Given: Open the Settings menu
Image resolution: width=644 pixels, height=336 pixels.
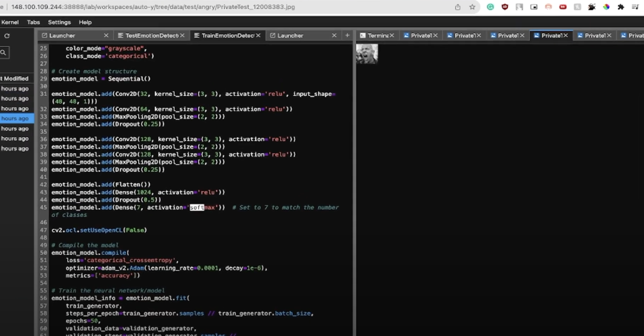Looking at the screenshot, I should click(x=59, y=22).
